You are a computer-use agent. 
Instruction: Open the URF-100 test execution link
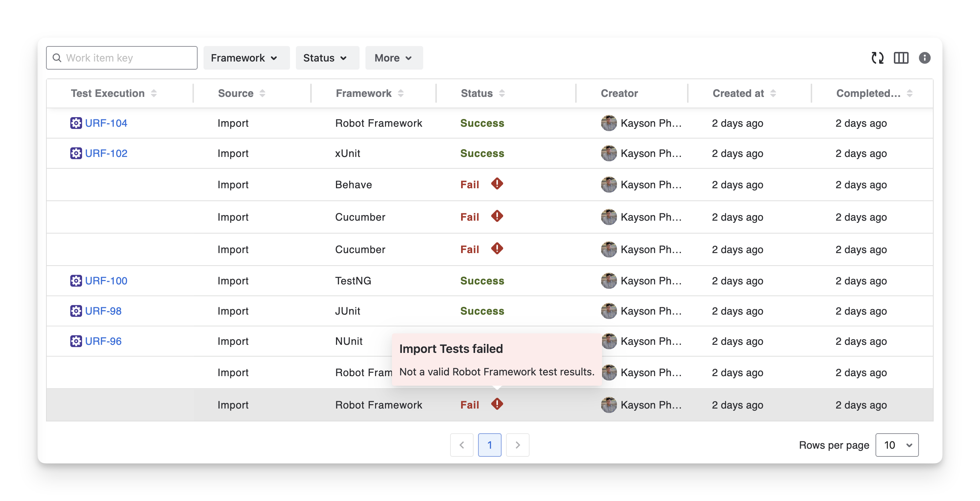coord(106,281)
